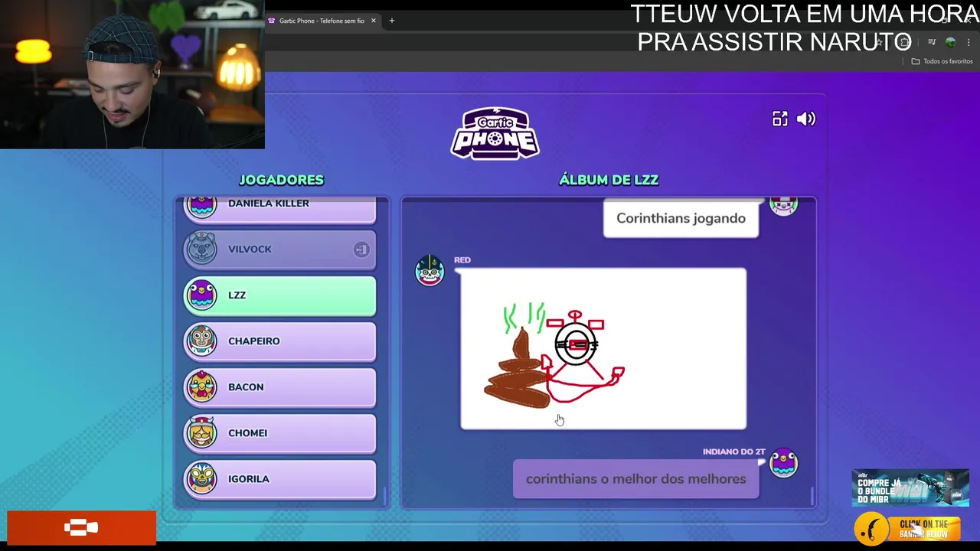Click INDIANO DO 2T's bird avatar
980x551 pixels.
(x=783, y=463)
